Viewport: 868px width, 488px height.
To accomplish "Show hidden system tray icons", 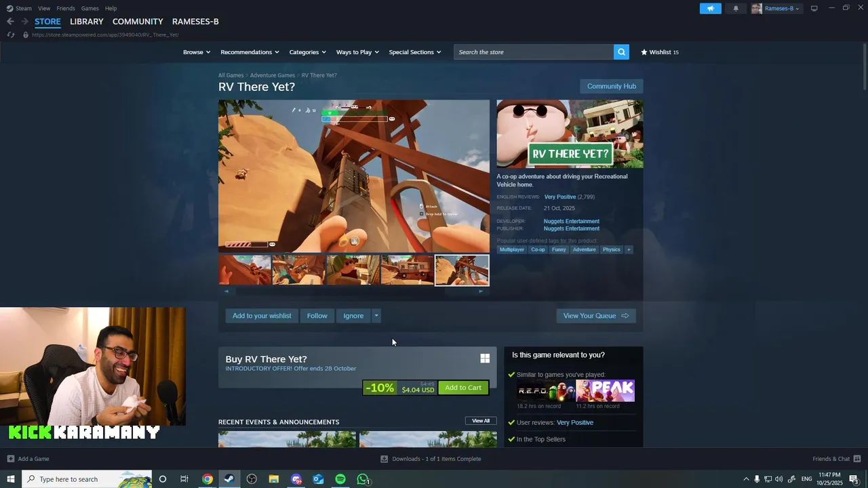I will pos(746,479).
